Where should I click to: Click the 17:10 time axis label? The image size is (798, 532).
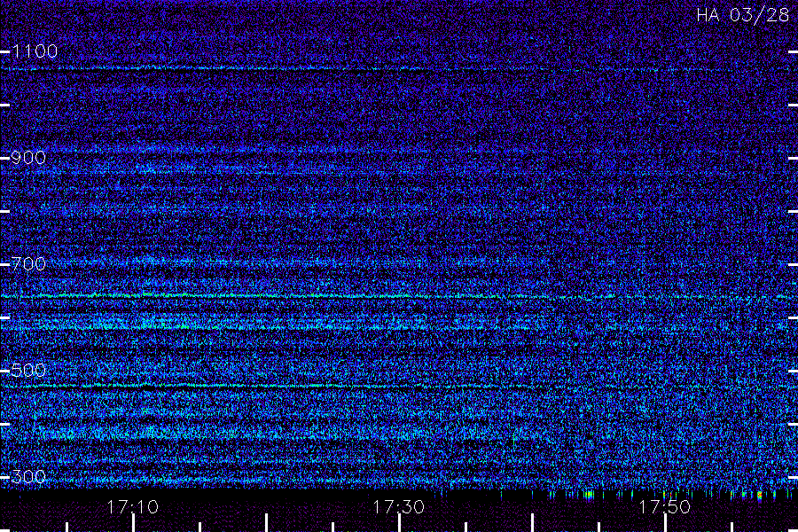[x=133, y=507]
